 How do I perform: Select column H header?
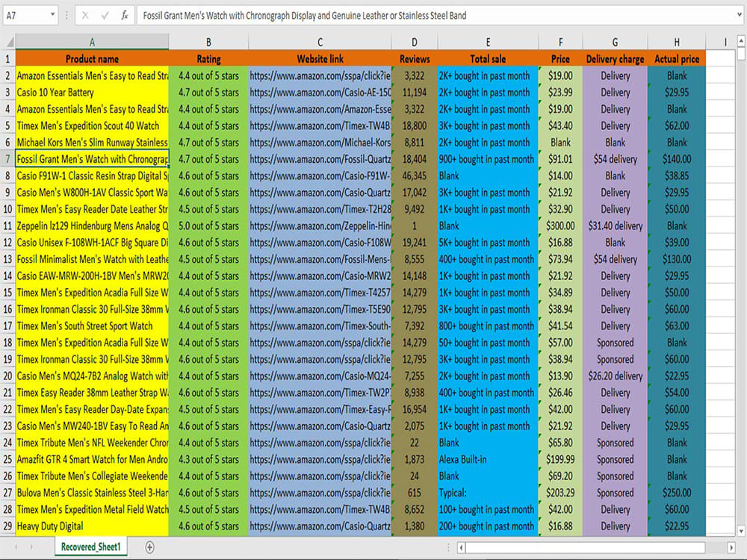677,43
